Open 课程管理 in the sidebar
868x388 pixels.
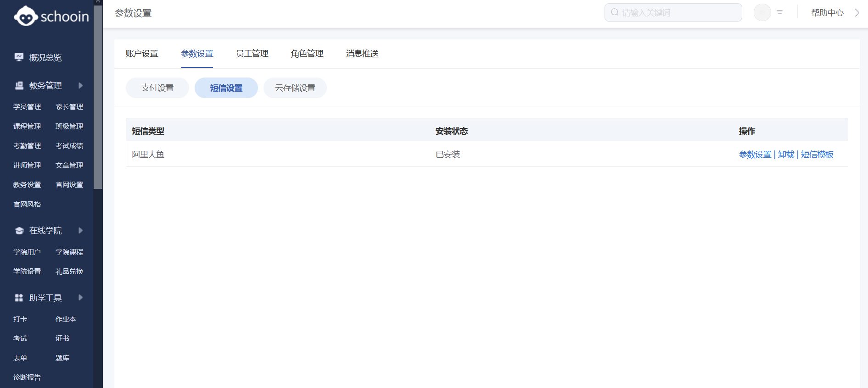point(27,126)
